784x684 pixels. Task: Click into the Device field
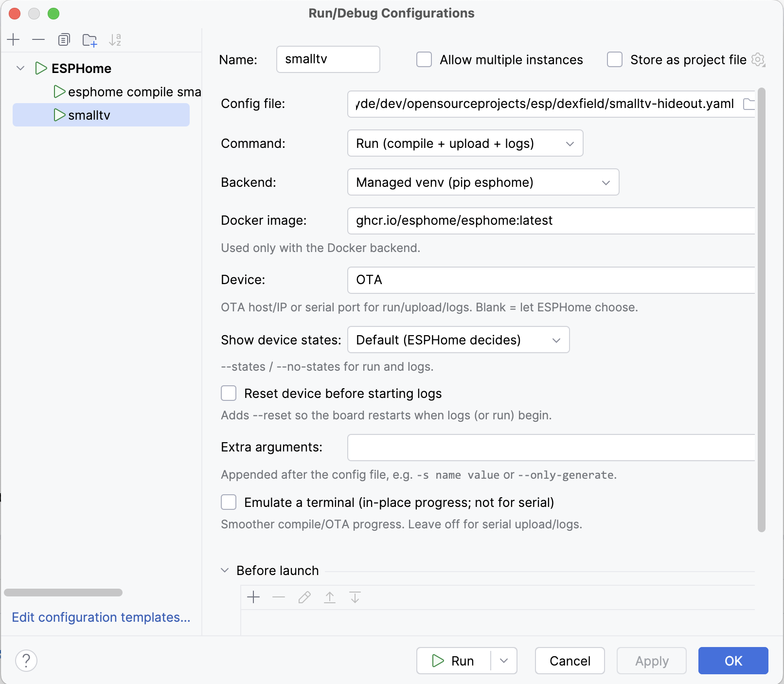(x=551, y=280)
